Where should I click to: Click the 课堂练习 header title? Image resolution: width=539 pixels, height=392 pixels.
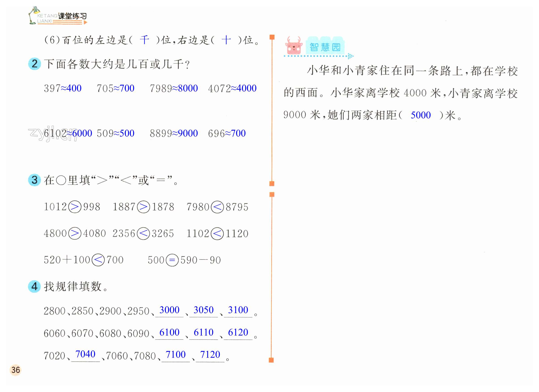tap(72, 16)
